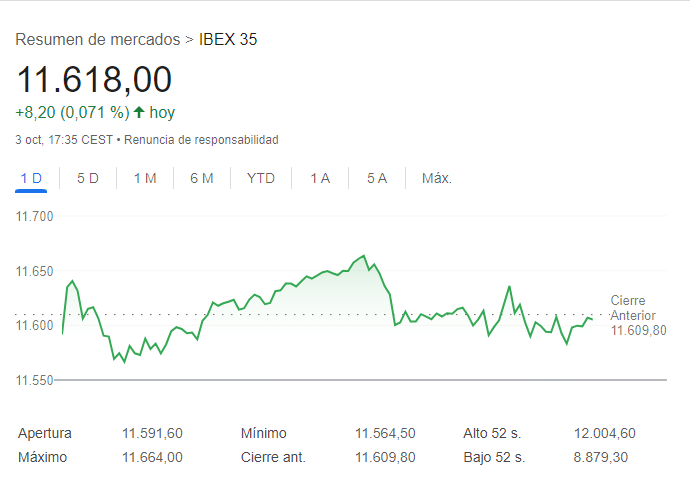Image resolution: width=690 pixels, height=480 pixels.
Task: Click the Apertura value 11.591,60
Action: 152,433
